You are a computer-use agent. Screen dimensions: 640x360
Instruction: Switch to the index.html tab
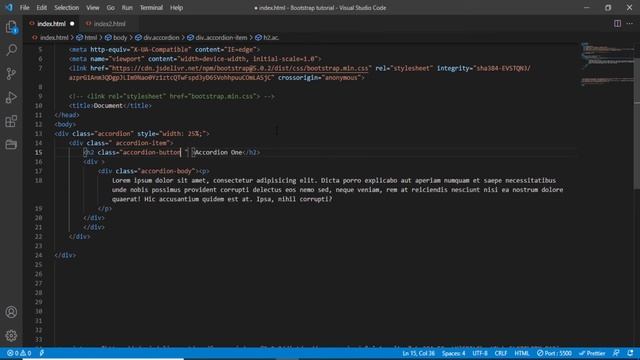51,24
